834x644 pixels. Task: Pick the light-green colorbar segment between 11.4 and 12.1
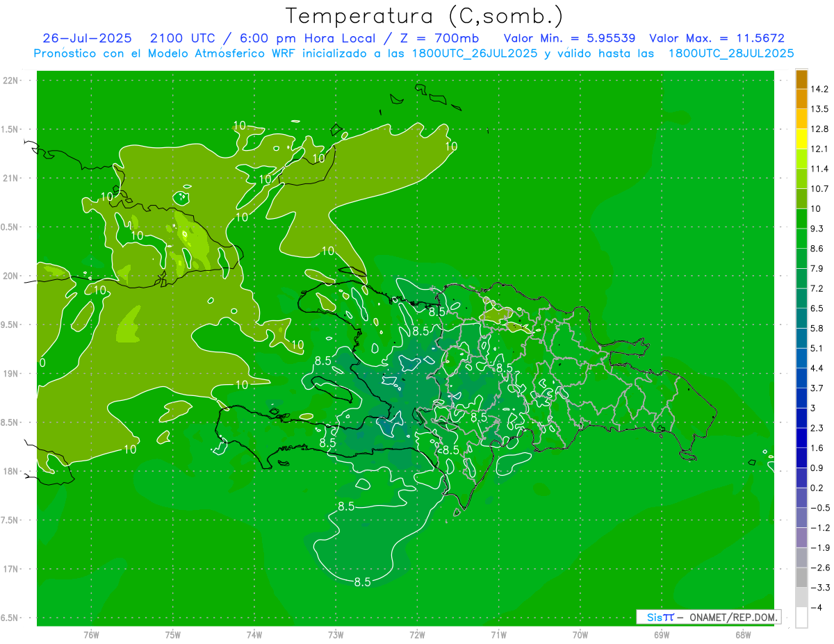(801, 158)
